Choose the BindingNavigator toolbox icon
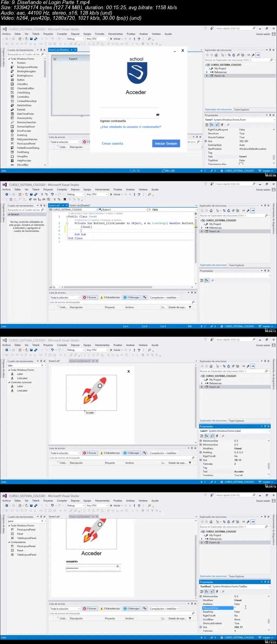Viewport: 277px width, 644px height. point(12,71)
